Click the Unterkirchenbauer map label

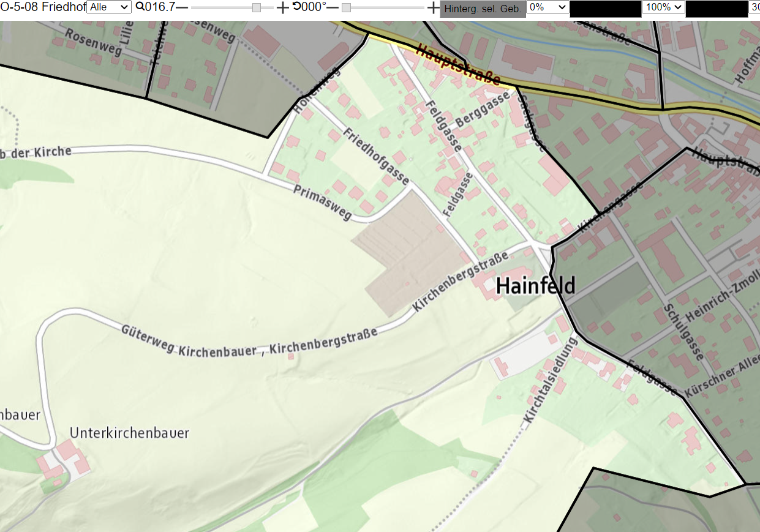click(x=130, y=433)
